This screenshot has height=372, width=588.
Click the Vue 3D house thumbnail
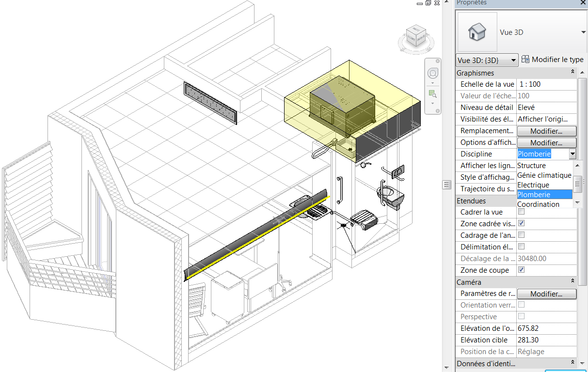pos(477,32)
